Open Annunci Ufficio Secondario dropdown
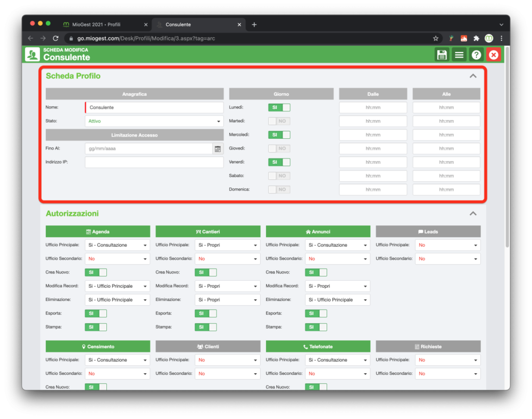The image size is (532, 419). coord(338,258)
